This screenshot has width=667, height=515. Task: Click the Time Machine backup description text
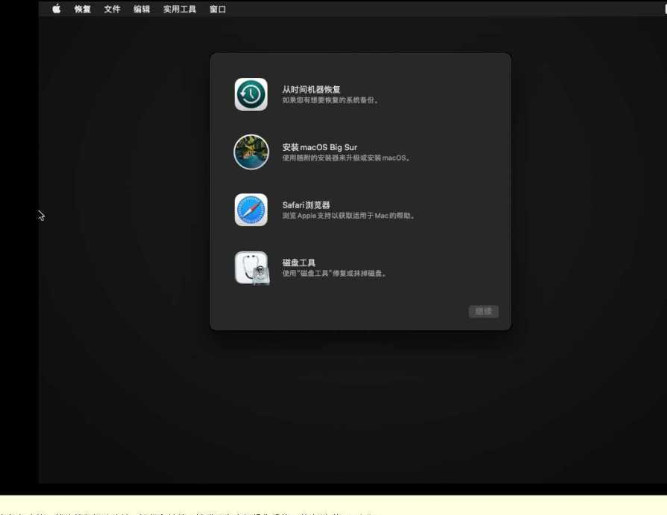[x=330, y=100]
